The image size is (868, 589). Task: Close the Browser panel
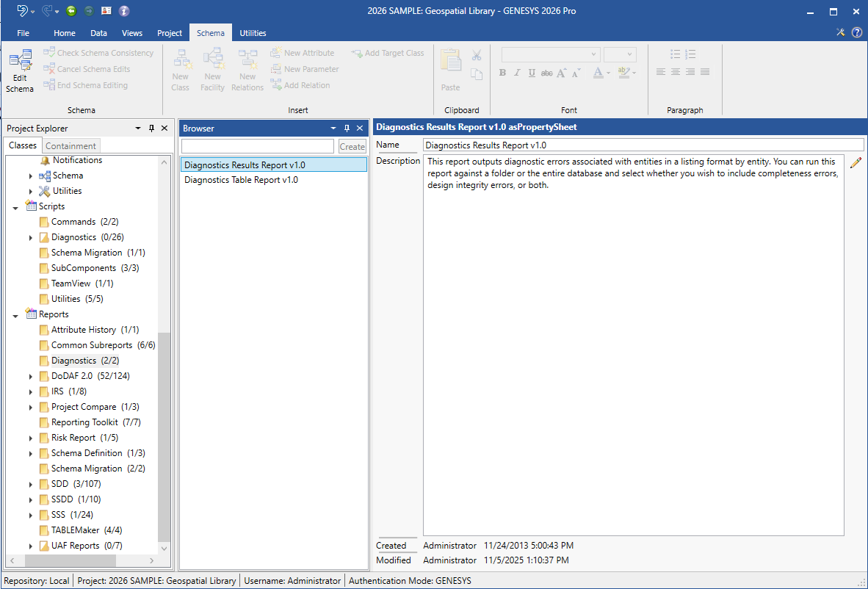(360, 129)
